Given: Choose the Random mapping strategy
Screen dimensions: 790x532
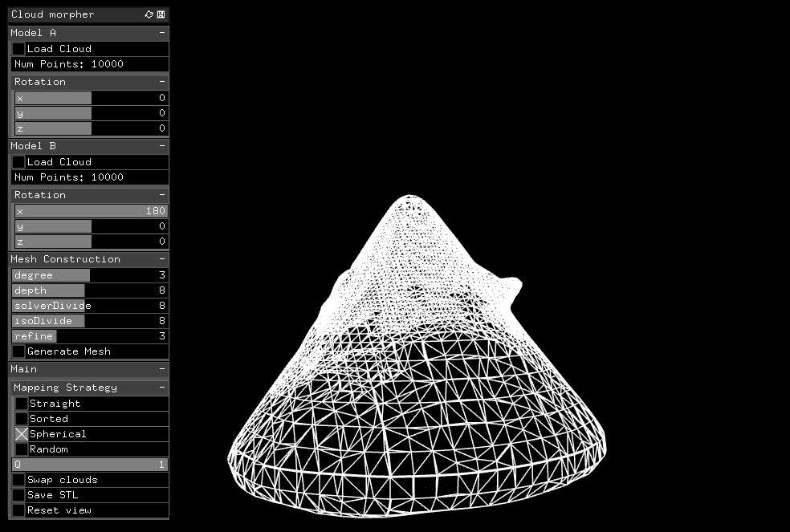Looking at the screenshot, I should [x=22, y=449].
